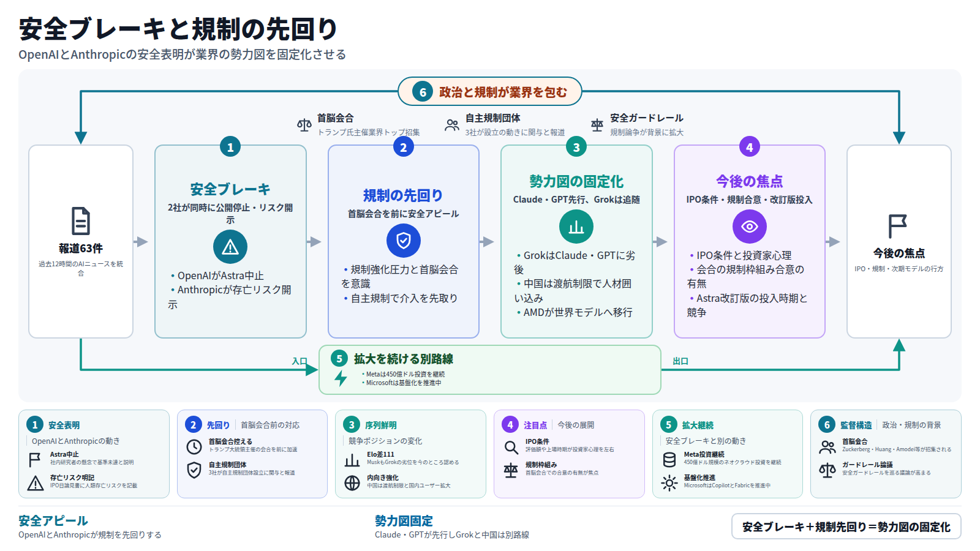Click the warning icon next to 存亡リスク明記
Image resolution: width=980 pixels, height=551 pixels.
pyautogui.click(x=36, y=482)
